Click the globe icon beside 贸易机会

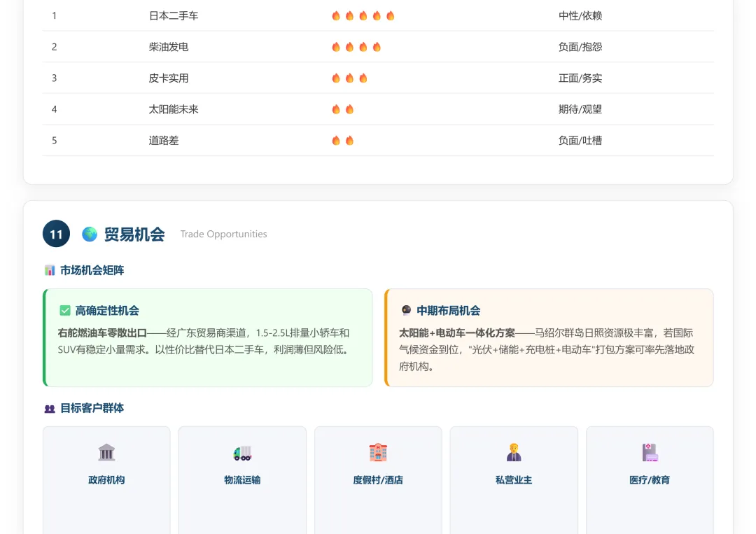tap(90, 234)
